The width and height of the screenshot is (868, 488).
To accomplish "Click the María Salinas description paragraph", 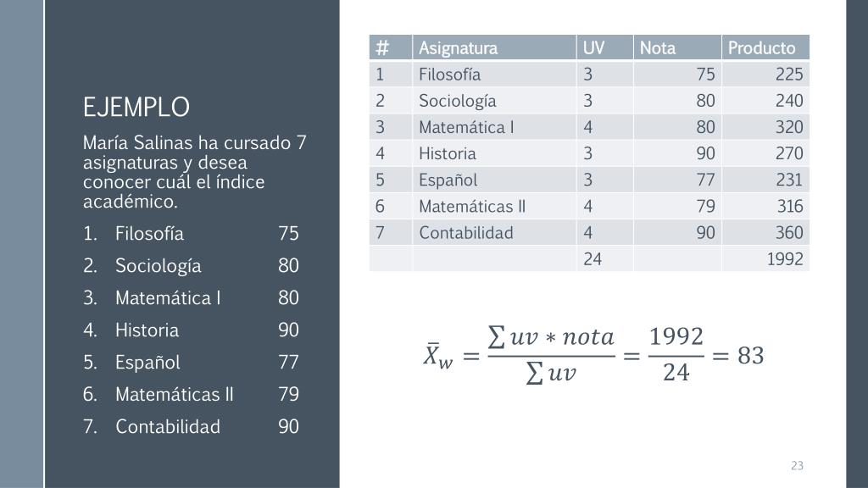I will 194,172.
